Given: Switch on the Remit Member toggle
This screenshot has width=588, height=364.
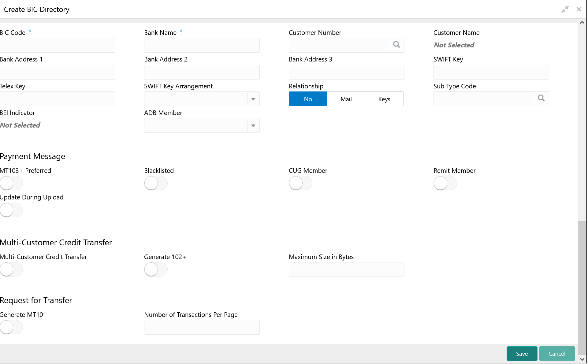Looking at the screenshot, I should coord(445,184).
